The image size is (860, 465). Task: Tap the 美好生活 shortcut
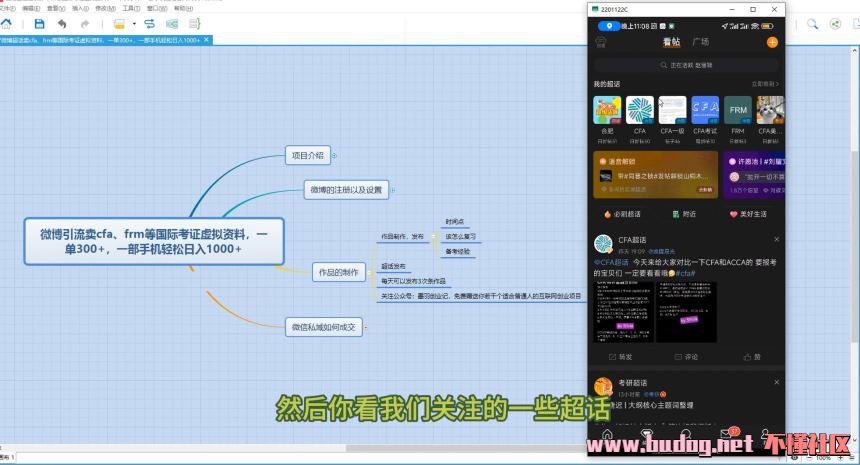748,214
